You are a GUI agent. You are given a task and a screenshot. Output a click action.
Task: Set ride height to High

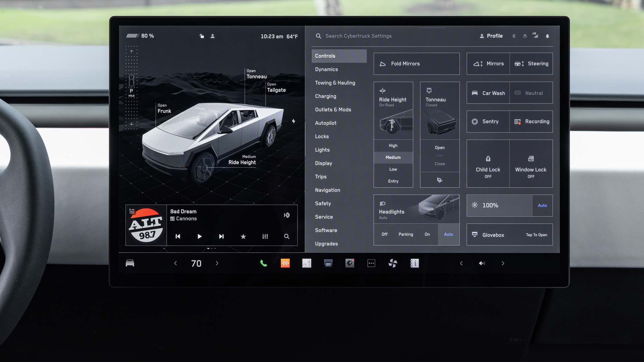[x=393, y=145]
